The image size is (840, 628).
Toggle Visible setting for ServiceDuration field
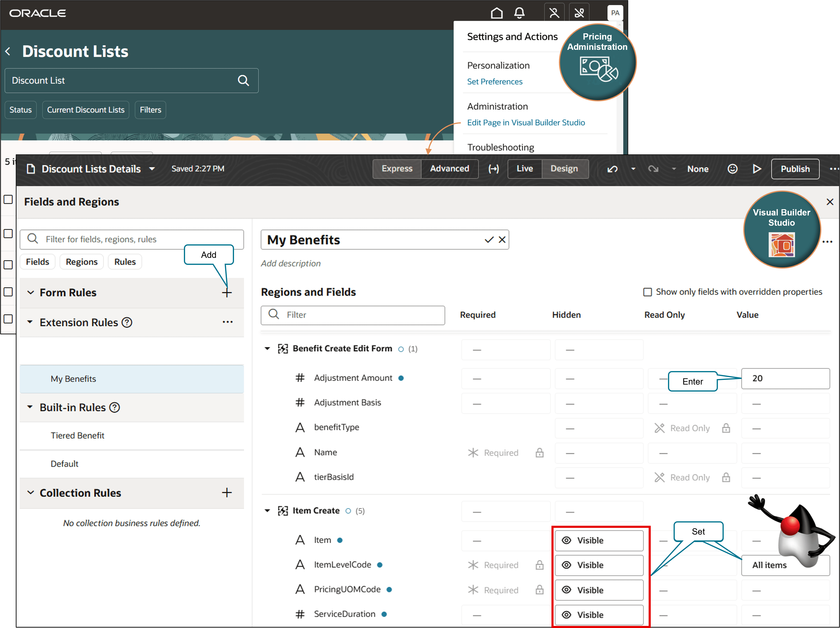click(x=599, y=615)
